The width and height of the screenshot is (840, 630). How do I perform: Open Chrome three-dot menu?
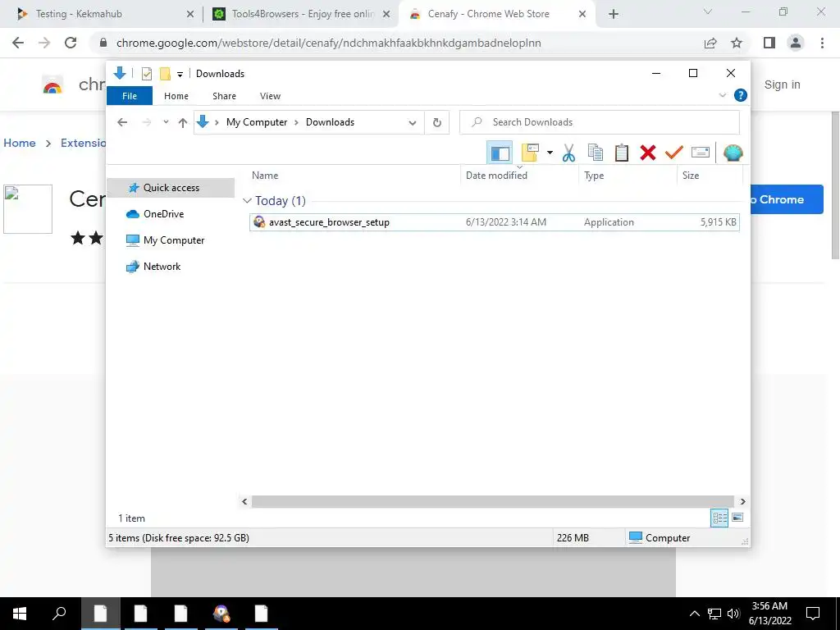click(822, 43)
